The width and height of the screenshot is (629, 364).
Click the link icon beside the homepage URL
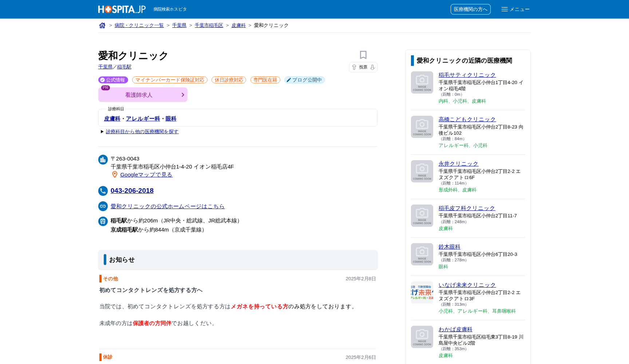(x=103, y=206)
